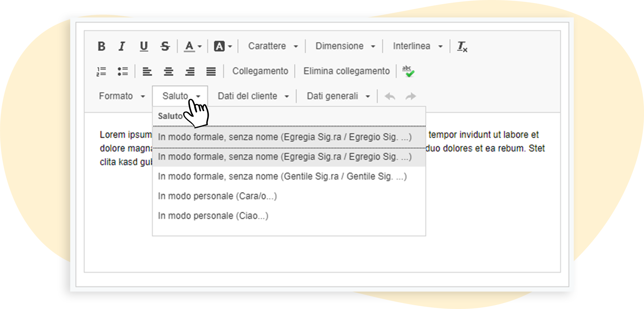
Task: Center-align the text
Action: click(x=168, y=71)
